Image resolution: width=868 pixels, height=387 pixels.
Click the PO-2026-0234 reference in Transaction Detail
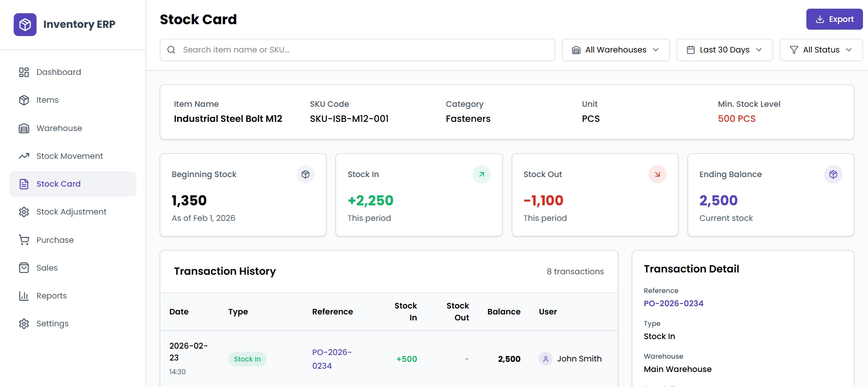click(673, 303)
